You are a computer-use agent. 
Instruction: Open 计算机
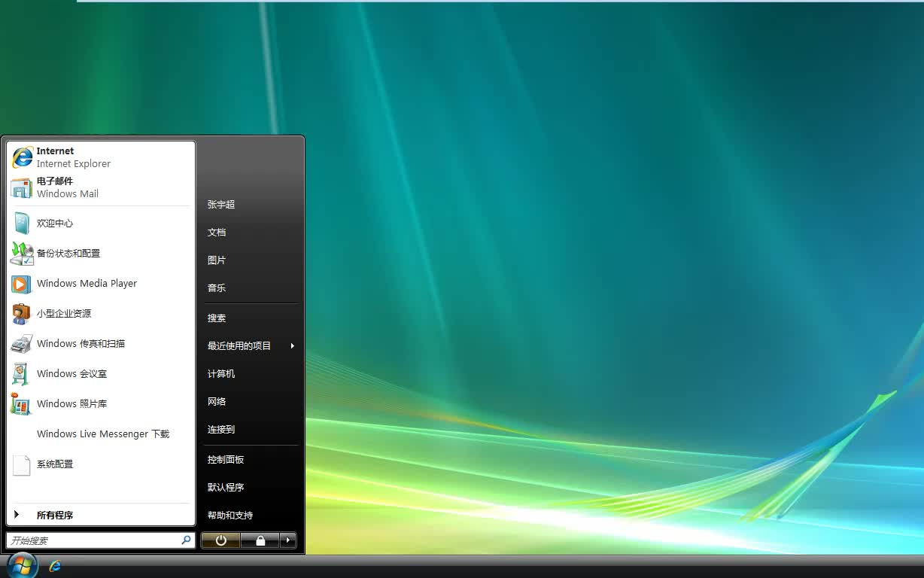221,374
